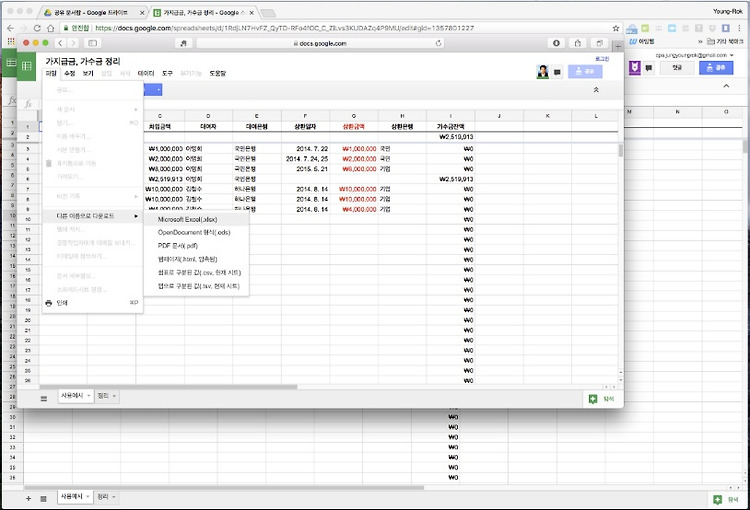The height and width of the screenshot is (510, 750).
Task: Select the 가수금잔액 header cell
Action: tap(451, 127)
